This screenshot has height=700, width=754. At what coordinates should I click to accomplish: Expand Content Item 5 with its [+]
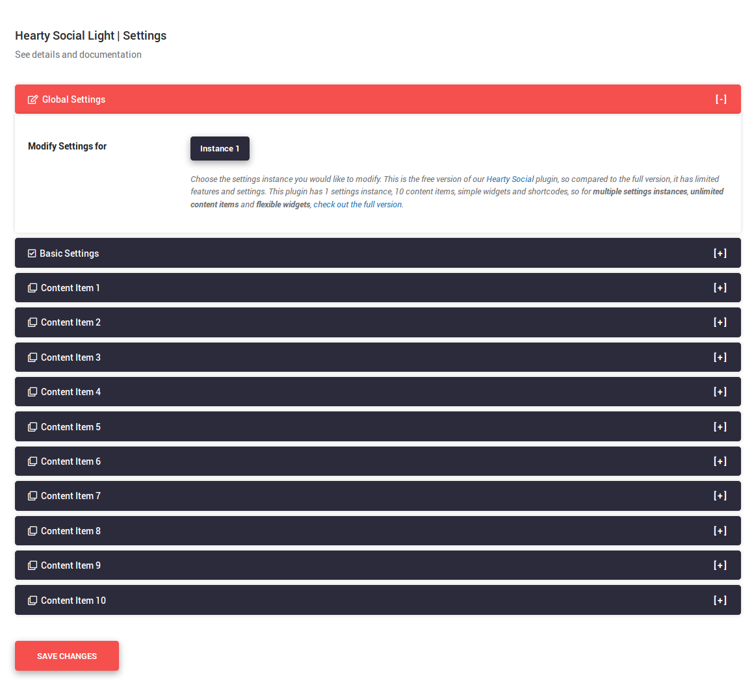point(720,427)
